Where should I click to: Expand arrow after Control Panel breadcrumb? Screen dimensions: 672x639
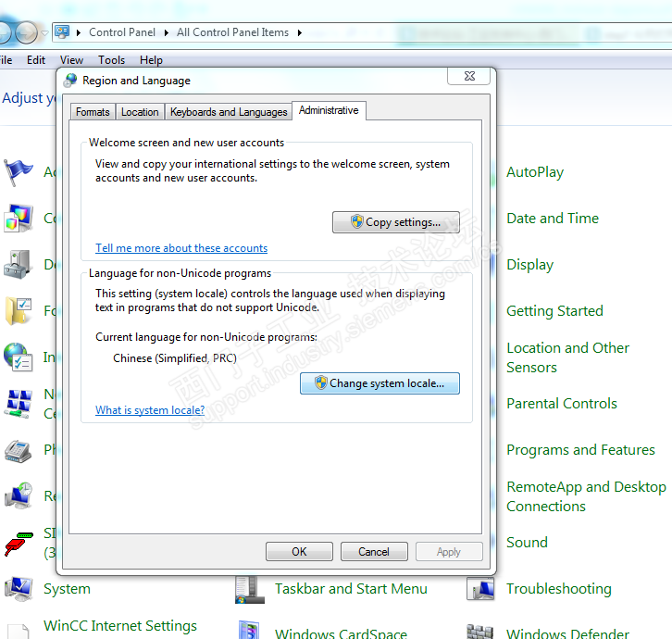(x=167, y=32)
